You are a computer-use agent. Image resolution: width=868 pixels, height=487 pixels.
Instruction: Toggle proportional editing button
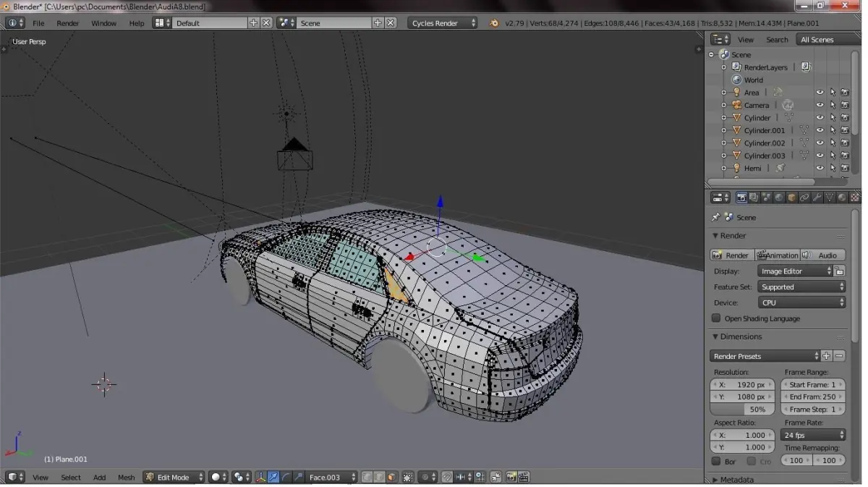[428, 478]
